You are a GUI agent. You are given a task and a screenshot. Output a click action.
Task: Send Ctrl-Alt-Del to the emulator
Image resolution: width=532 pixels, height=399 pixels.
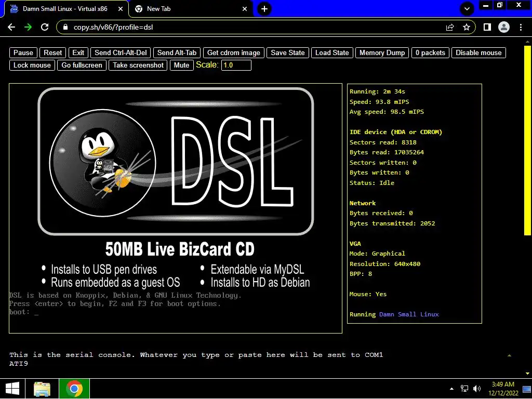tap(121, 52)
